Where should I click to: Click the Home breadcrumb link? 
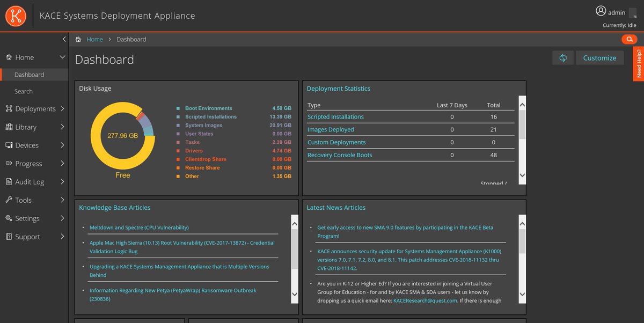[x=94, y=39]
